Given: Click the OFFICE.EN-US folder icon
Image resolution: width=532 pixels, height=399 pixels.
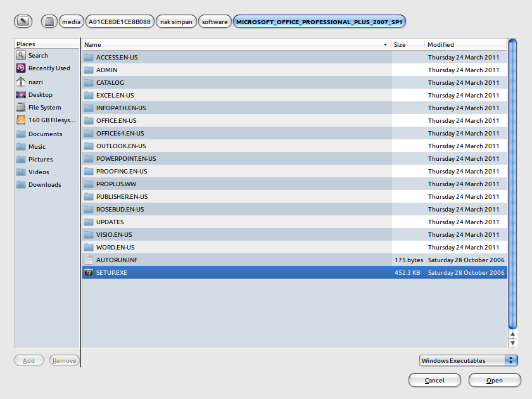Looking at the screenshot, I should (x=89, y=120).
